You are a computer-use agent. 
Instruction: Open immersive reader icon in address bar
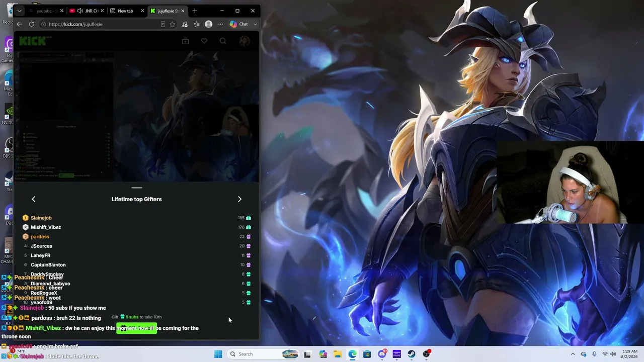click(x=163, y=24)
